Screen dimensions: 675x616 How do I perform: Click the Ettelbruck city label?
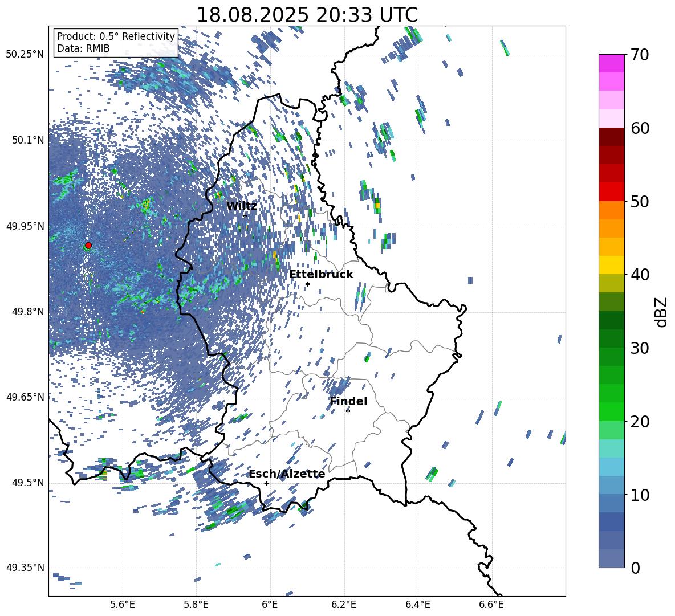coord(321,275)
